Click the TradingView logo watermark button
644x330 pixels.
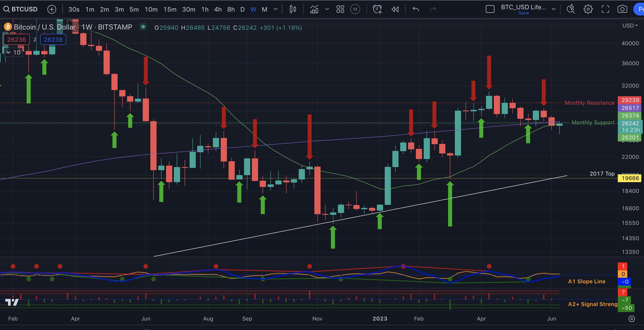[x=12, y=303]
